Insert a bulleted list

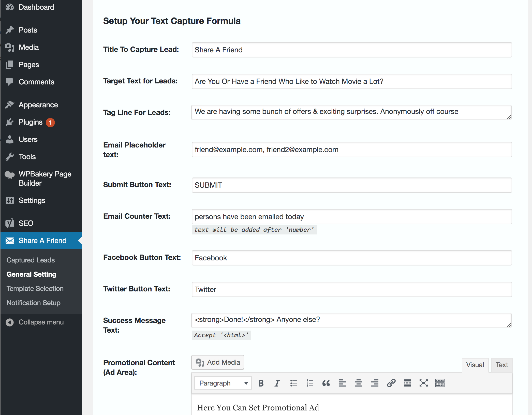point(293,383)
